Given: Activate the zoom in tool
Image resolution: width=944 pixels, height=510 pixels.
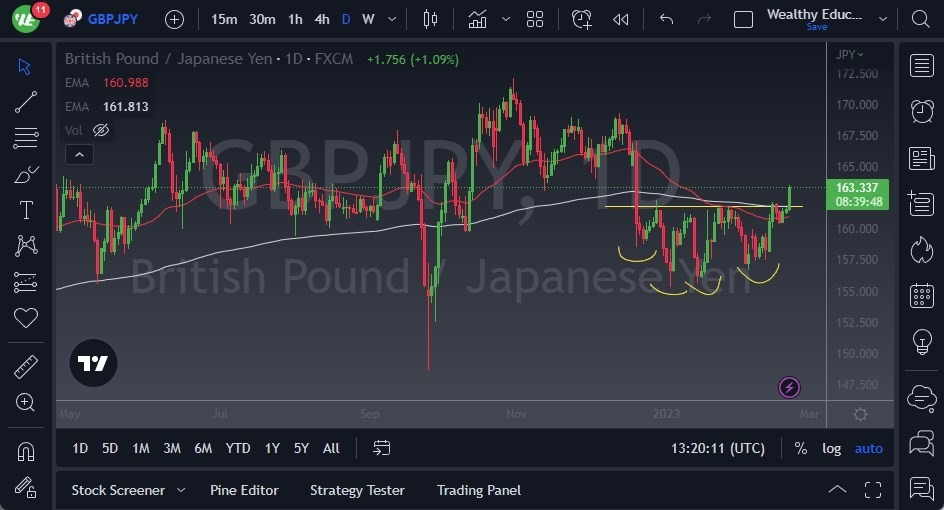Looking at the screenshot, I should pyautogui.click(x=25, y=402).
